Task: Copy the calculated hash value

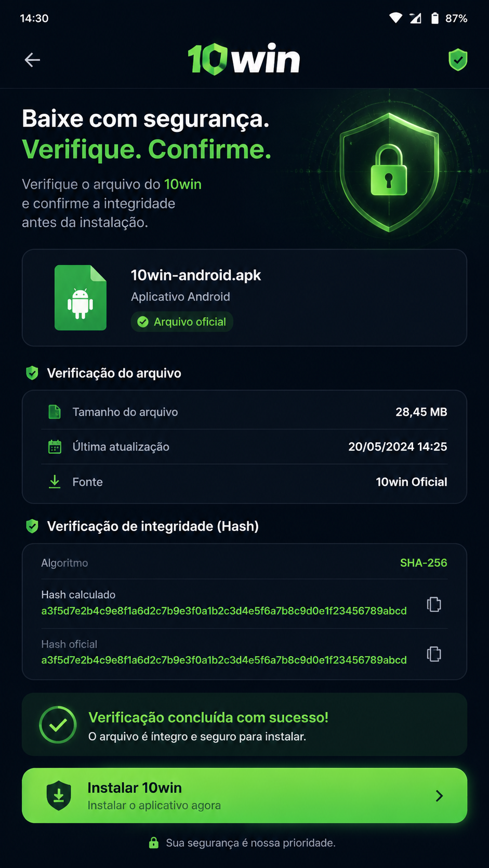Action: (434, 604)
